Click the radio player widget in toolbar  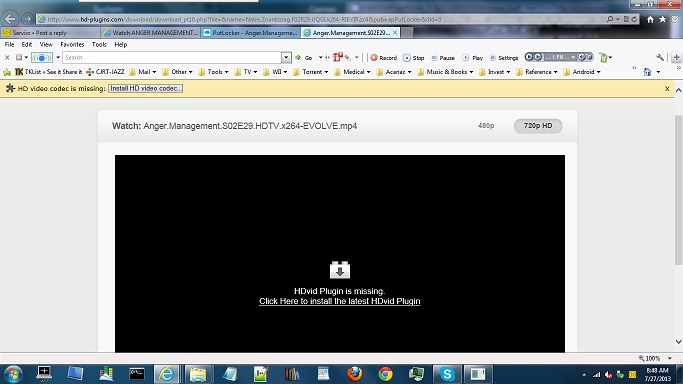[x=559, y=57]
